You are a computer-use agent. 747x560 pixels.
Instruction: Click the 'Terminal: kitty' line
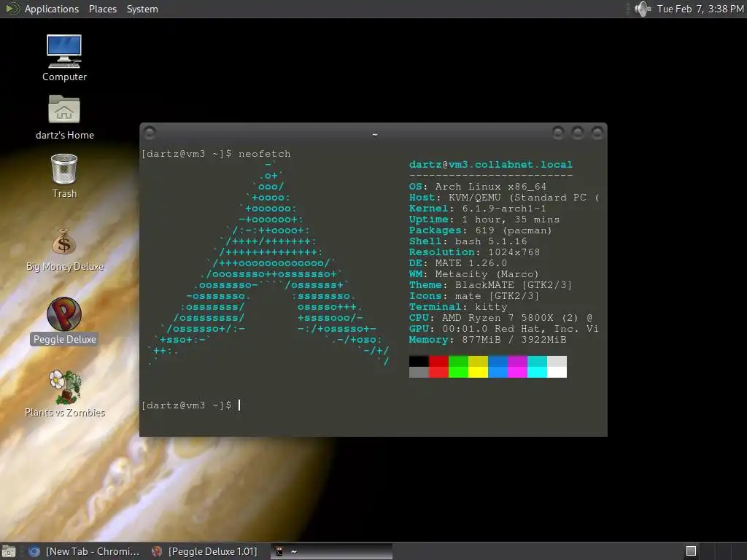point(458,307)
